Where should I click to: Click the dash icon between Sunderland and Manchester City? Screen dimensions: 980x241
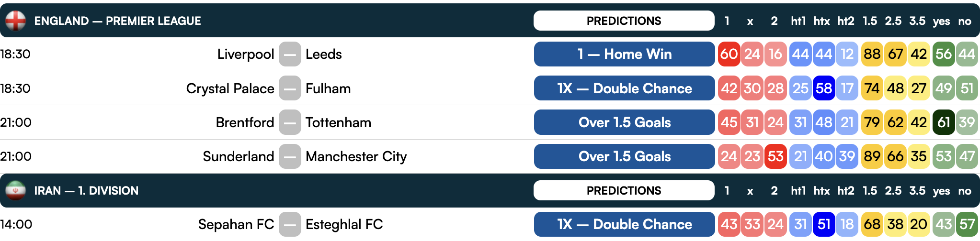pyautogui.click(x=290, y=156)
